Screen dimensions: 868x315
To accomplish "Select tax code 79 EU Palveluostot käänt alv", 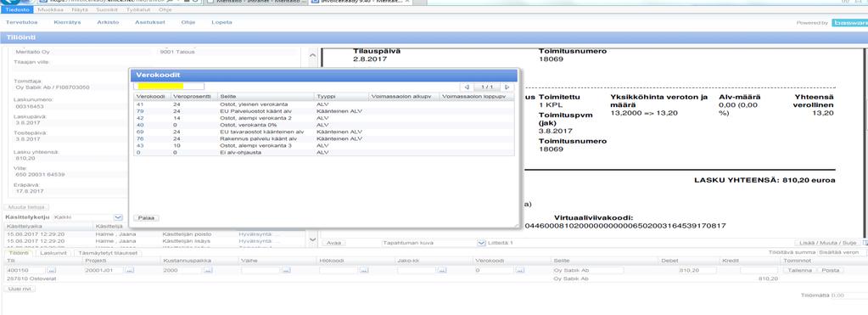I will click(324, 110).
